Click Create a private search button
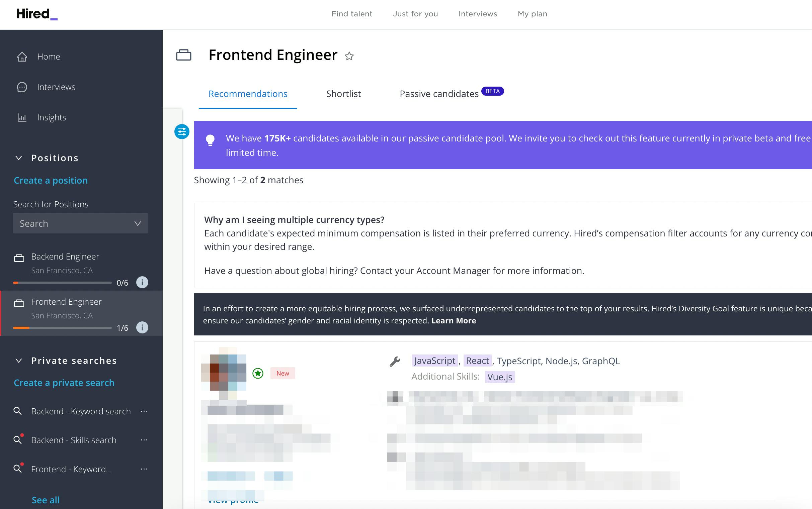 pos(64,382)
